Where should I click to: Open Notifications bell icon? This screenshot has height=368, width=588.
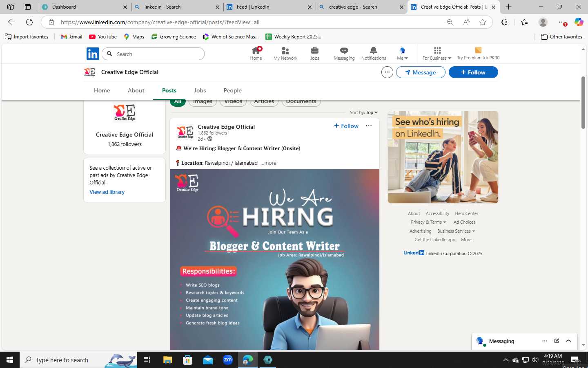373,54
